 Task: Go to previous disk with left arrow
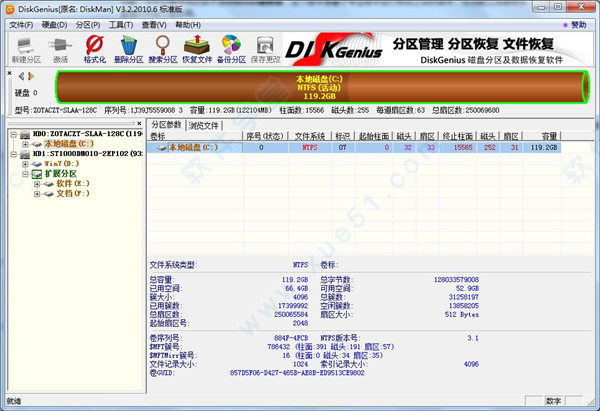pyautogui.click(x=21, y=76)
